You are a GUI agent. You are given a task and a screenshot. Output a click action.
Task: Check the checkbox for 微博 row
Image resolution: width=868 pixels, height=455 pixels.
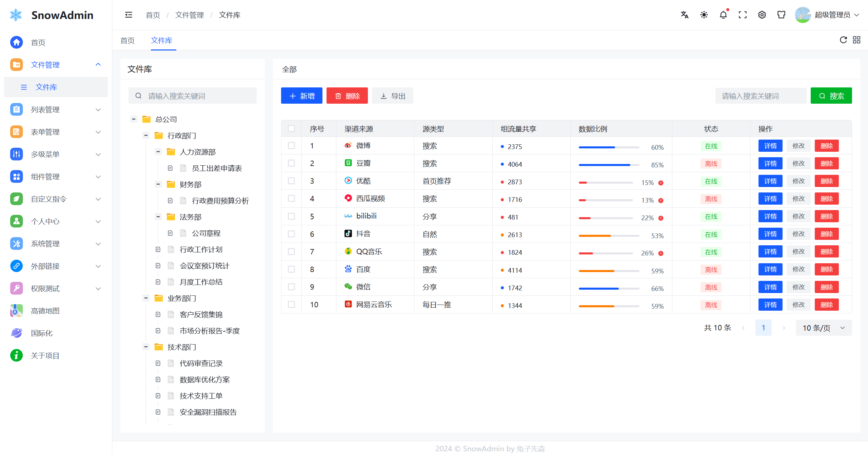pos(291,146)
